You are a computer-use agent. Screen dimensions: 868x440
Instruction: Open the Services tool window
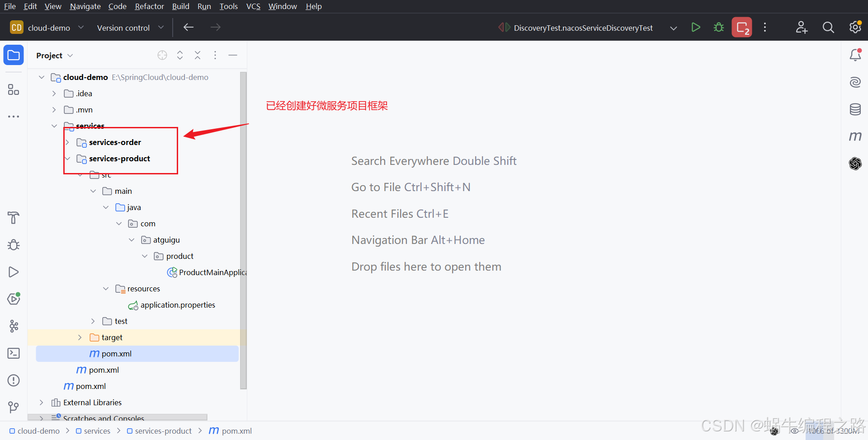click(x=14, y=299)
